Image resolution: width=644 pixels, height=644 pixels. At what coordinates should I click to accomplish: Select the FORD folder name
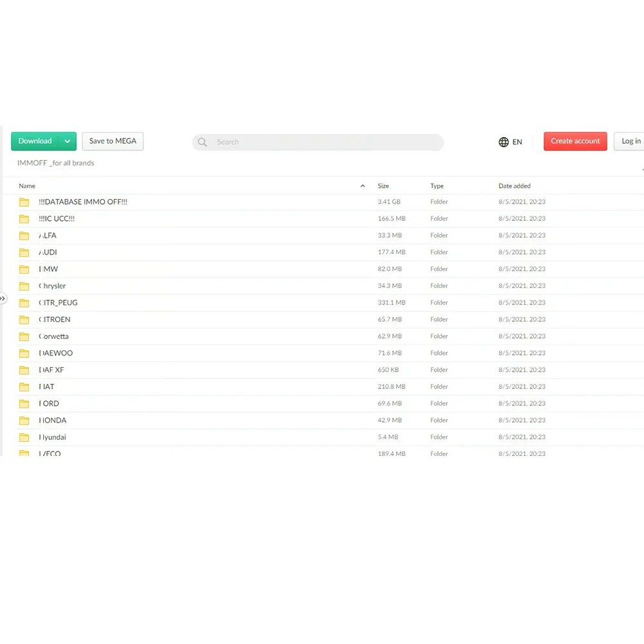pos(49,404)
